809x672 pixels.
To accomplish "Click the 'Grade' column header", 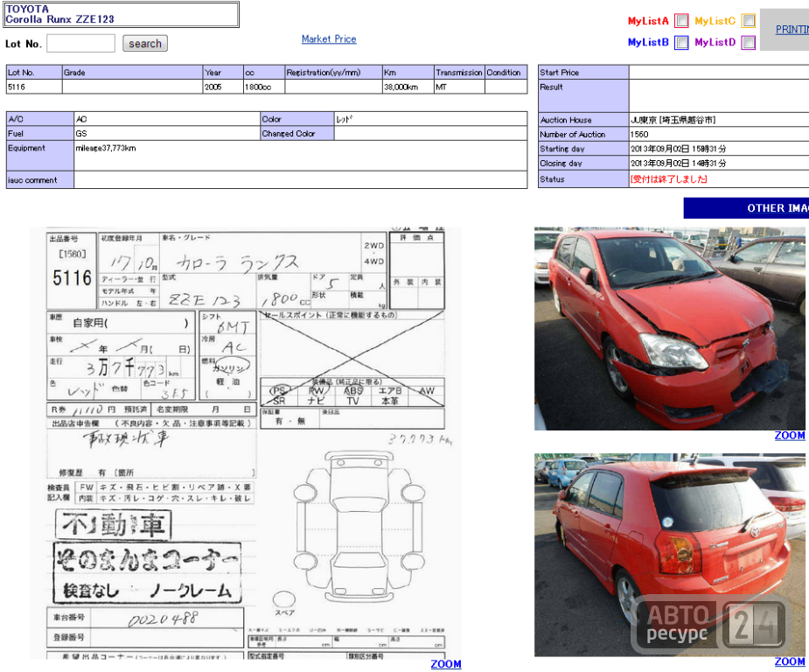I will 133,73.
